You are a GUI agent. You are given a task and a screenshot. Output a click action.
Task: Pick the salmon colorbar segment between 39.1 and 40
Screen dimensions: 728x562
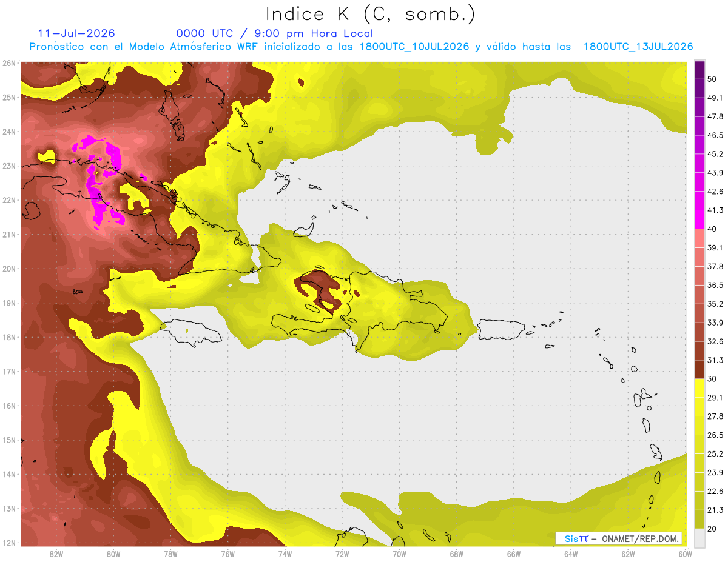pos(699,238)
